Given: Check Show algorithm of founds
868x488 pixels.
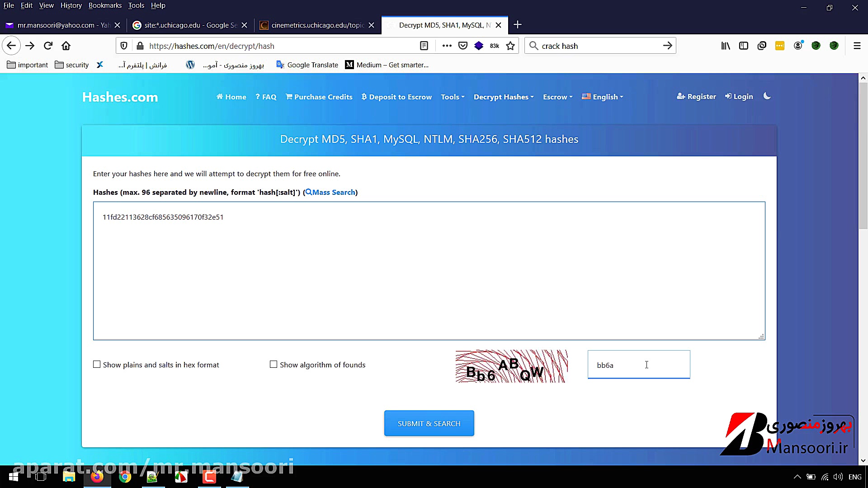Looking at the screenshot, I should pos(273,364).
